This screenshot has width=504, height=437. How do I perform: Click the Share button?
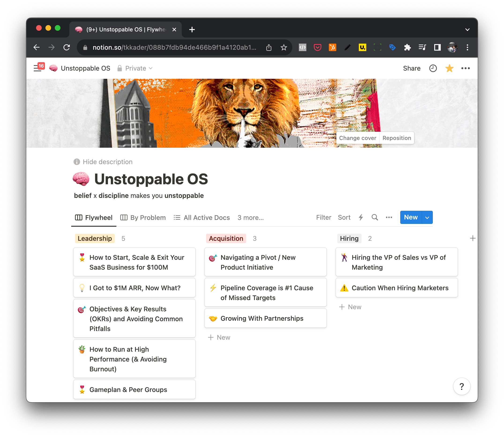411,68
